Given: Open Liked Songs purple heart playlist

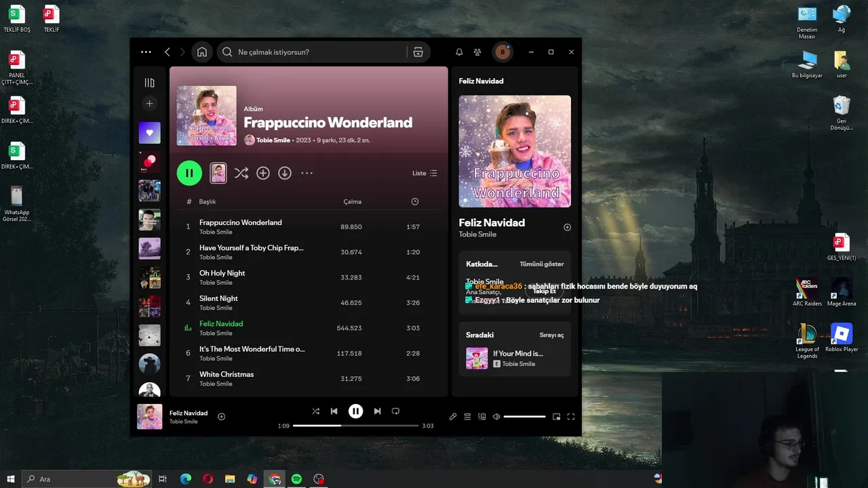Looking at the screenshot, I should pyautogui.click(x=150, y=133).
